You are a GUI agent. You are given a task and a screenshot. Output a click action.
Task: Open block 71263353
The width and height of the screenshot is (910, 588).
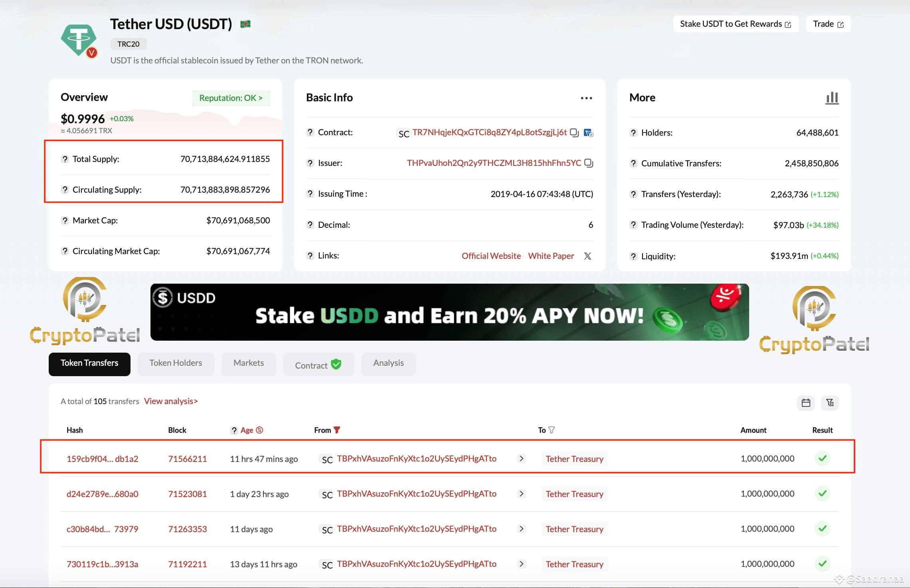[x=188, y=529]
